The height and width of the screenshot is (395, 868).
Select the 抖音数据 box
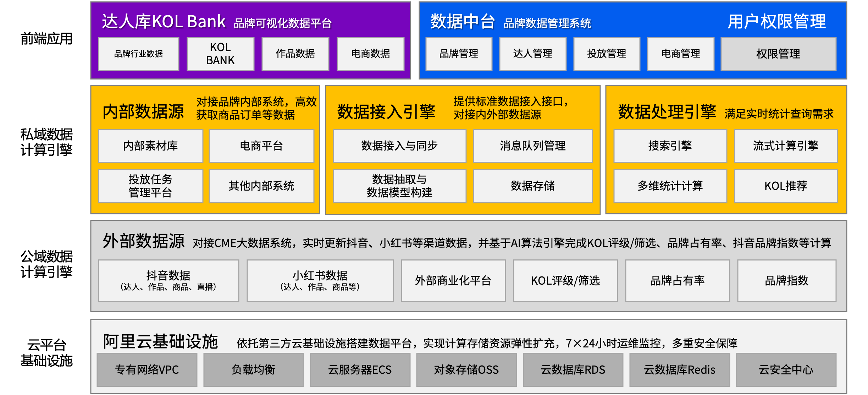point(168,280)
